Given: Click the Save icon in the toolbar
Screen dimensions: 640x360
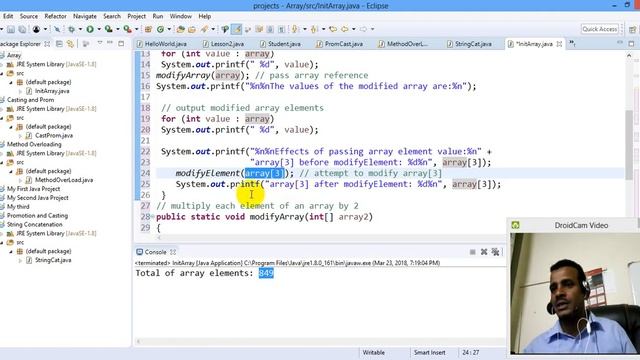Looking at the screenshot, I should coord(10,29).
